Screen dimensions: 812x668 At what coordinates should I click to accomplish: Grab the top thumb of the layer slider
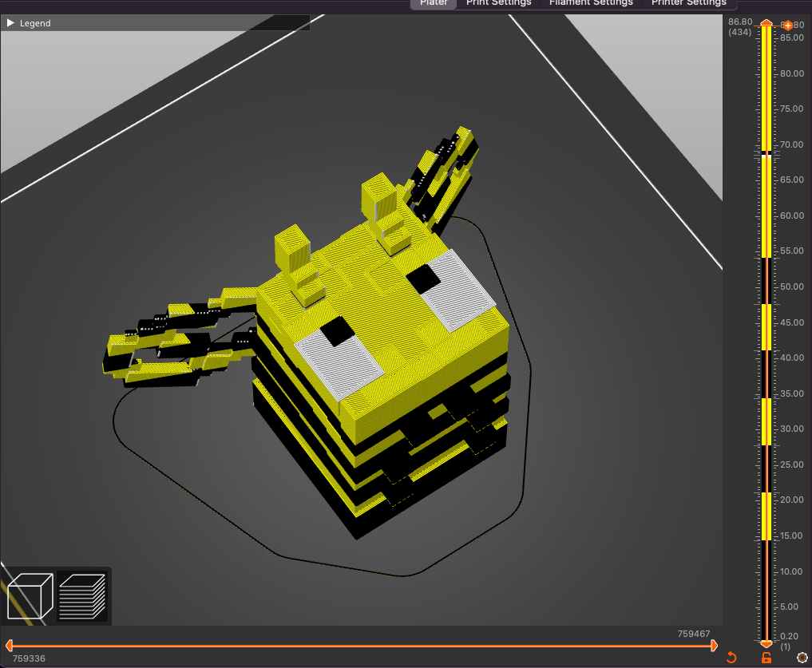pos(766,23)
